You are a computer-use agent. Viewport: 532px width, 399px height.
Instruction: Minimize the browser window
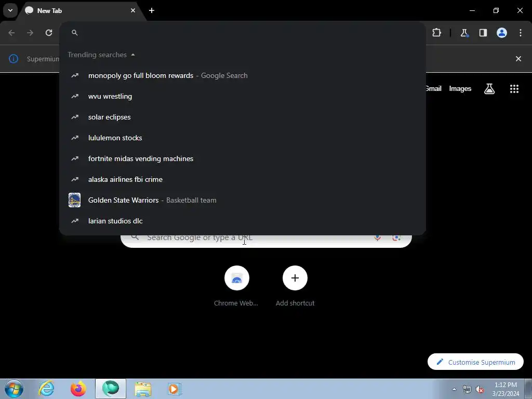(x=472, y=10)
